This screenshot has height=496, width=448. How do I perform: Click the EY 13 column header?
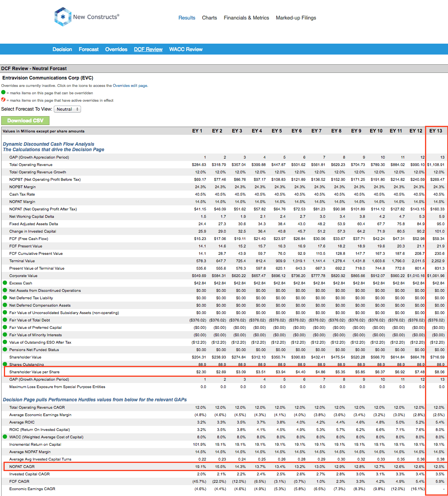(x=436, y=131)
